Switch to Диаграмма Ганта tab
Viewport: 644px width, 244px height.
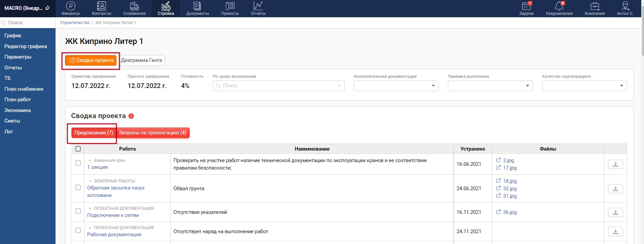pos(142,60)
